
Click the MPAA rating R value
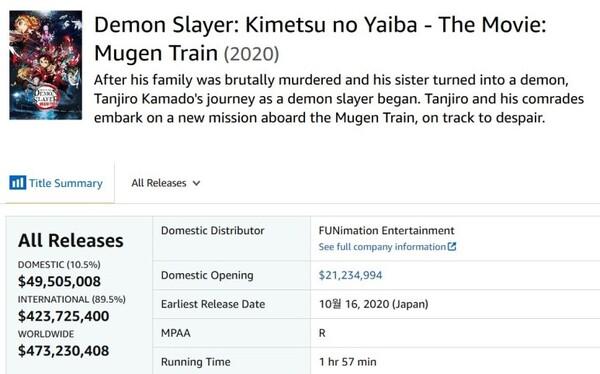pyautogui.click(x=322, y=333)
